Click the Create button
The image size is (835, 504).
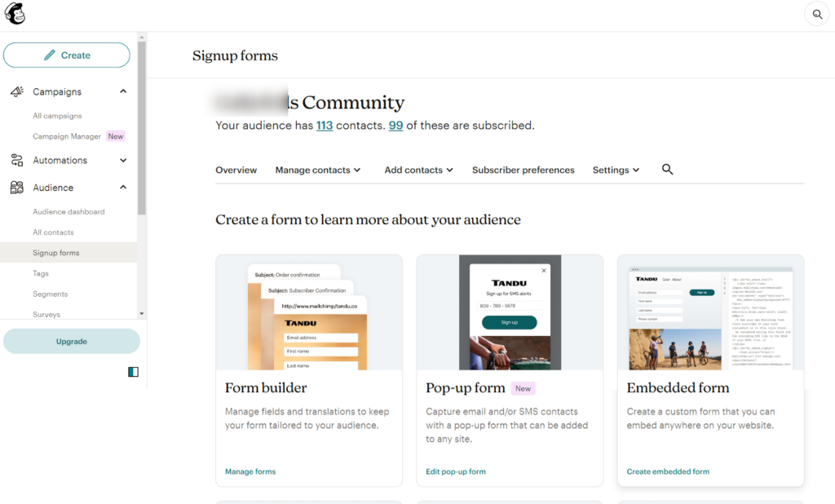[67, 55]
